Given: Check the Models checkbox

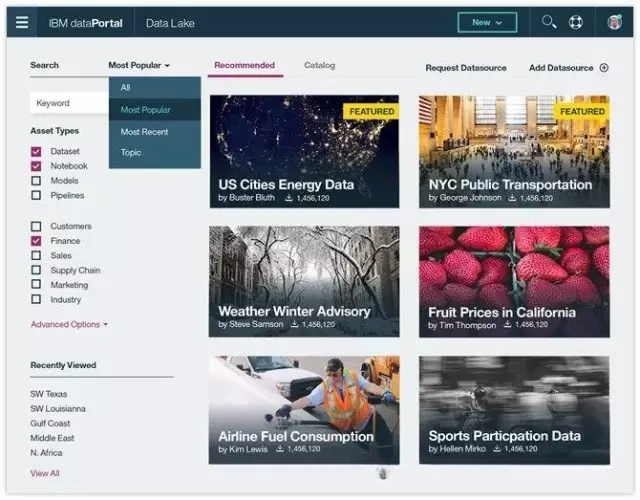Looking at the screenshot, I should [x=36, y=180].
